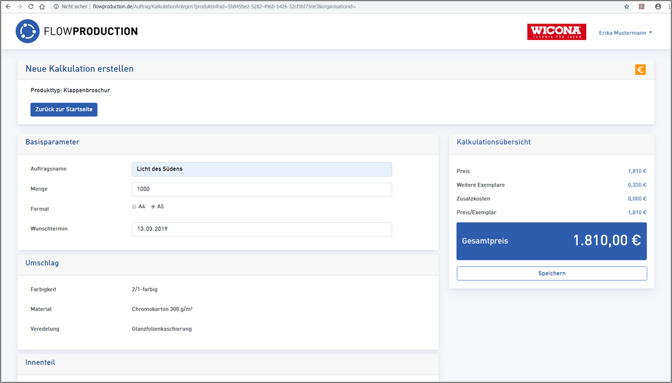672x383 pixels.
Task: Click the Preis row value 1,810 €
Action: click(x=637, y=171)
